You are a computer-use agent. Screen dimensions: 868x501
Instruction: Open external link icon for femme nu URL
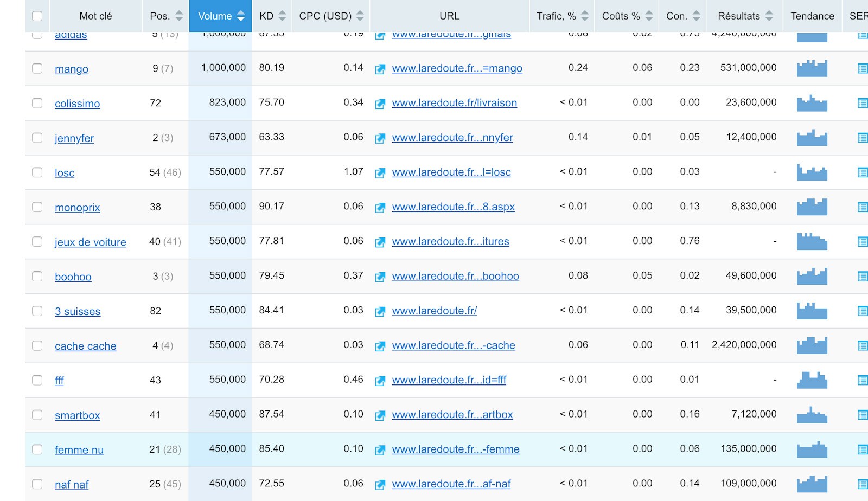(x=380, y=450)
